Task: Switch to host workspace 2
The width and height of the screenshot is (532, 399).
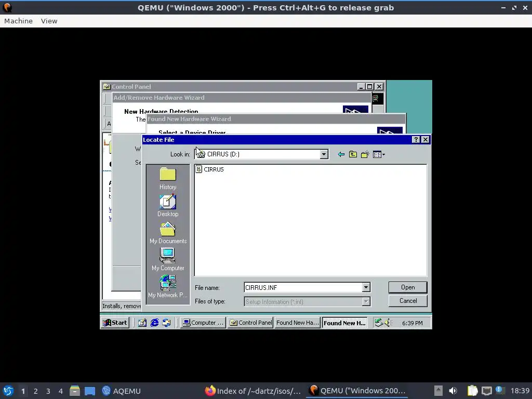Action: coord(35,391)
